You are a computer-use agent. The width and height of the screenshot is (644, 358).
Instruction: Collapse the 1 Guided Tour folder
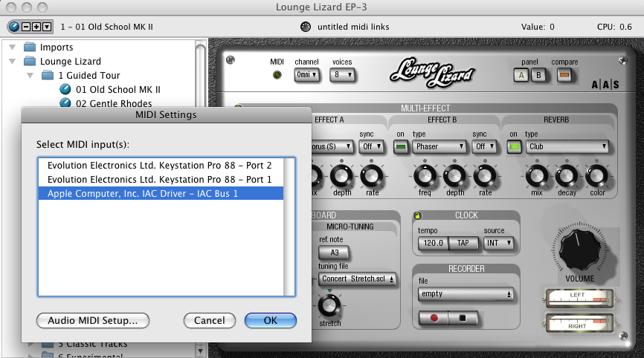(x=30, y=76)
